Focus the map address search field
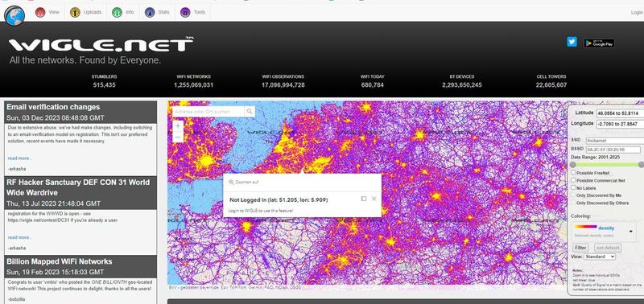This screenshot has height=304, width=644. [208, 112]
